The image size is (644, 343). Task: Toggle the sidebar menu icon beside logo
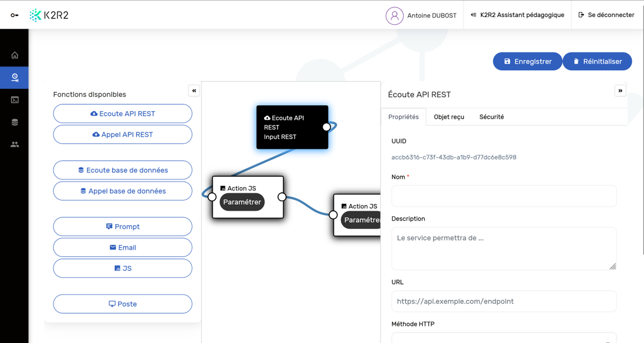(x=15, y=15)
